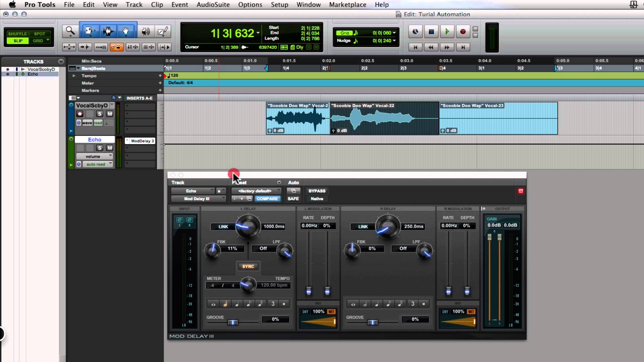Select quarter note in R Delay
This screenshot has height=362, width=644.
[x=377, y=304]
